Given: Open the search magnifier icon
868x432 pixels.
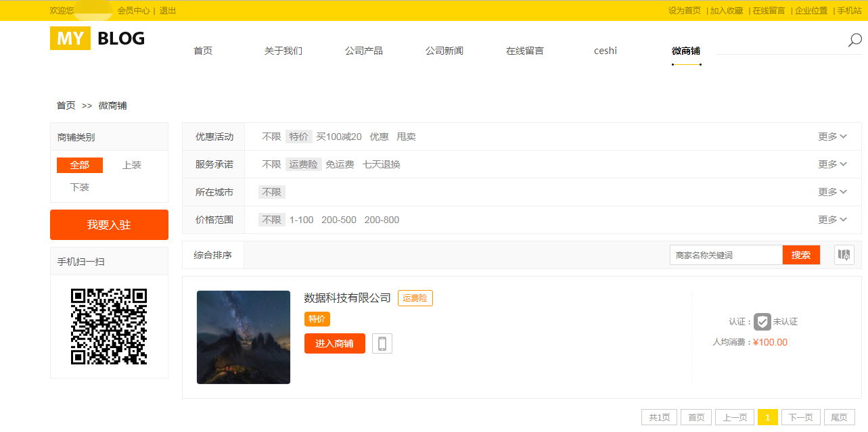Looking at the screenshot, I should click(x=854, y=41).
